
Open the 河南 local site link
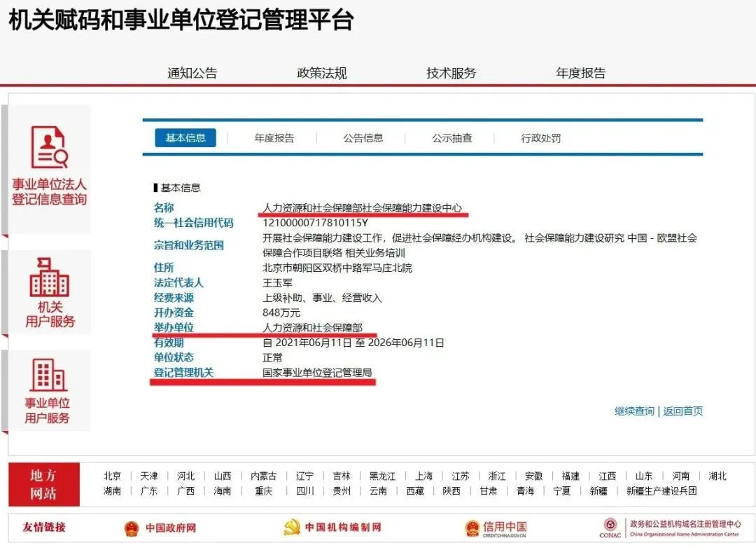[x=681, y=476]
